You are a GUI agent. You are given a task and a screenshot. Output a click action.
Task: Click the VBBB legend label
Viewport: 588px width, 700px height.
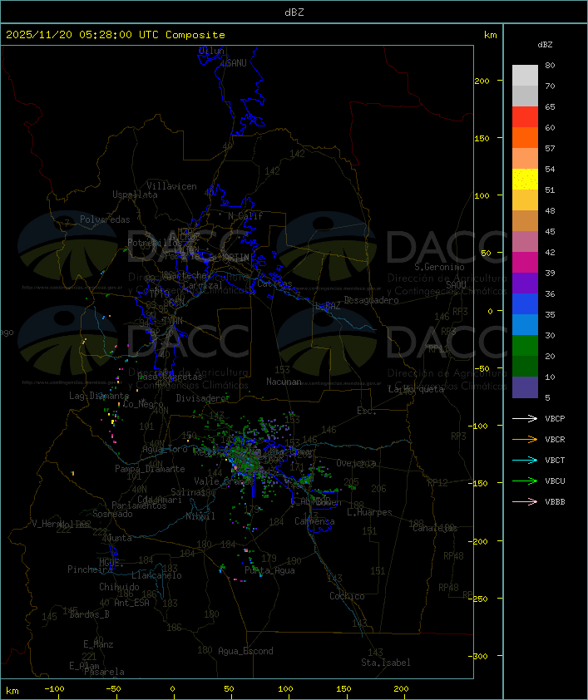(555, 501)
